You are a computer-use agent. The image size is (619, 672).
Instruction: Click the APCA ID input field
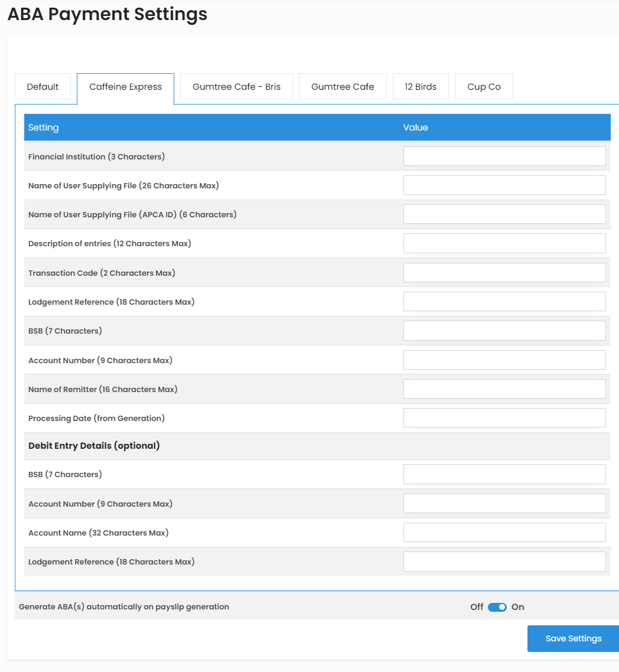[504, 214]
